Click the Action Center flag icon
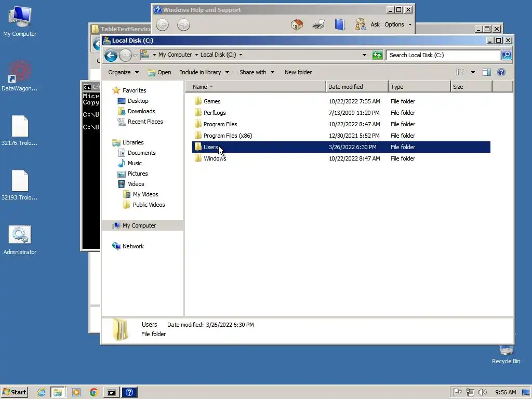 [457, 393]
